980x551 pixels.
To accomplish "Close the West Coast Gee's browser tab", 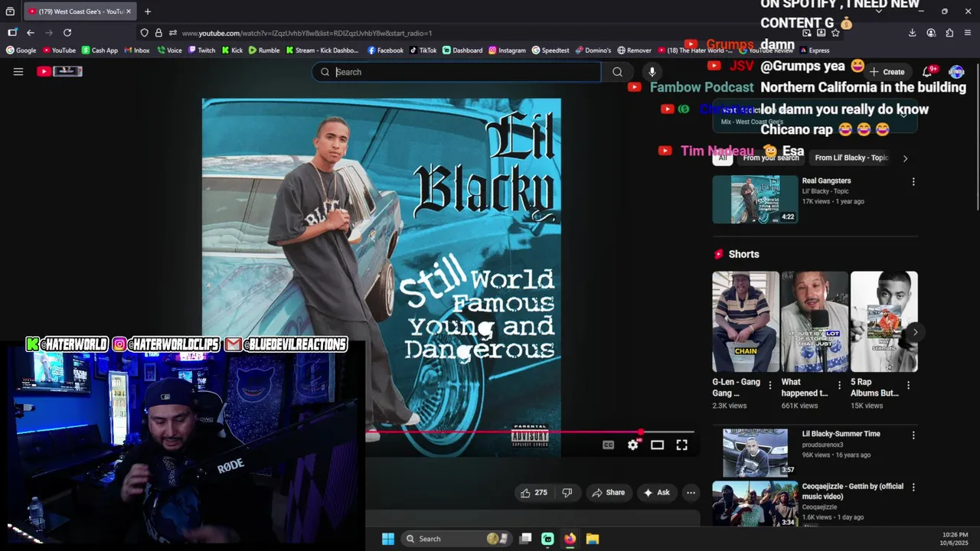I will [x=129, y=11].
